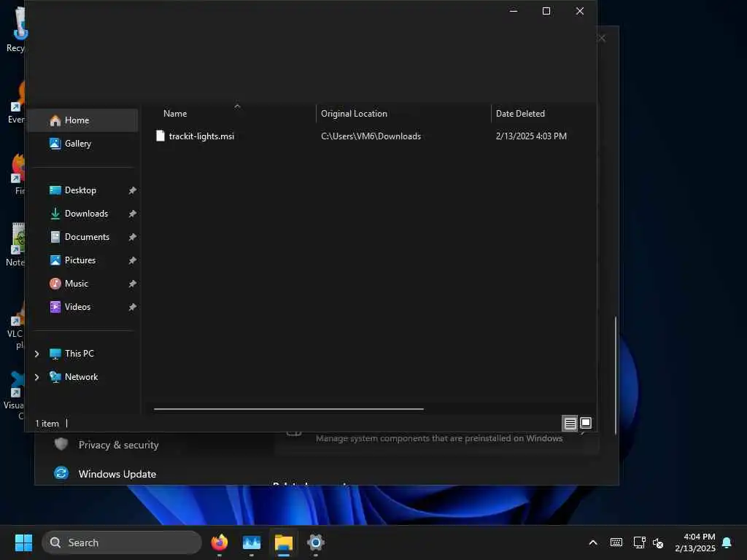Go to the Desktop quick access folder
This screenshot has width=747, height=560.
pyautogui.click(x=82, y=190)
